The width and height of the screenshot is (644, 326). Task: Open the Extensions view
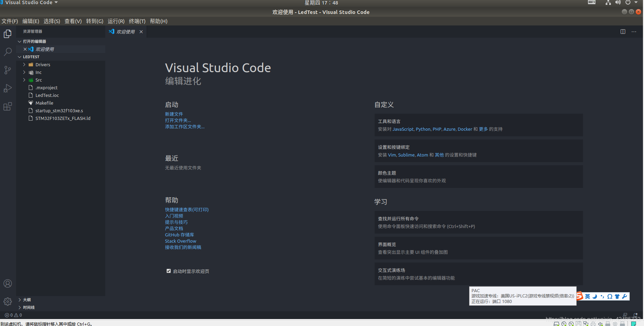click(x=8, y=106)
